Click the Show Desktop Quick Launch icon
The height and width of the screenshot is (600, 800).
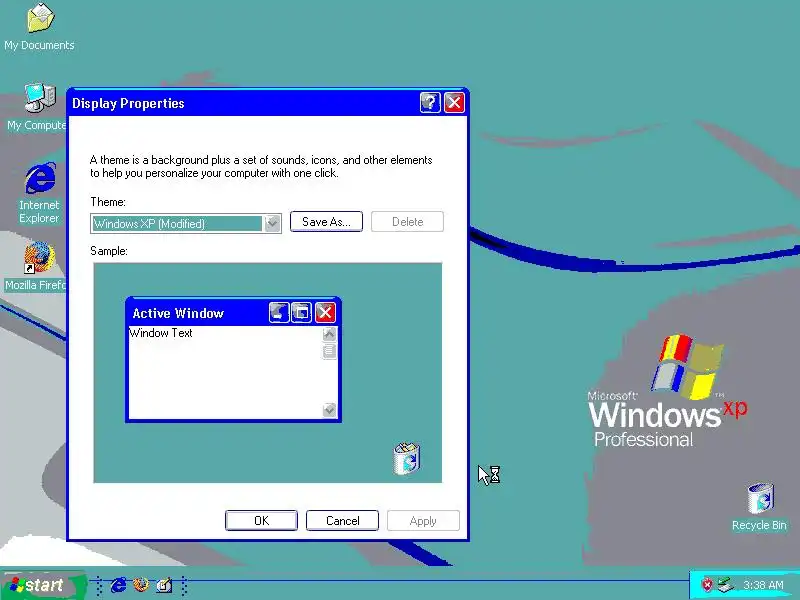click(164, 585)
